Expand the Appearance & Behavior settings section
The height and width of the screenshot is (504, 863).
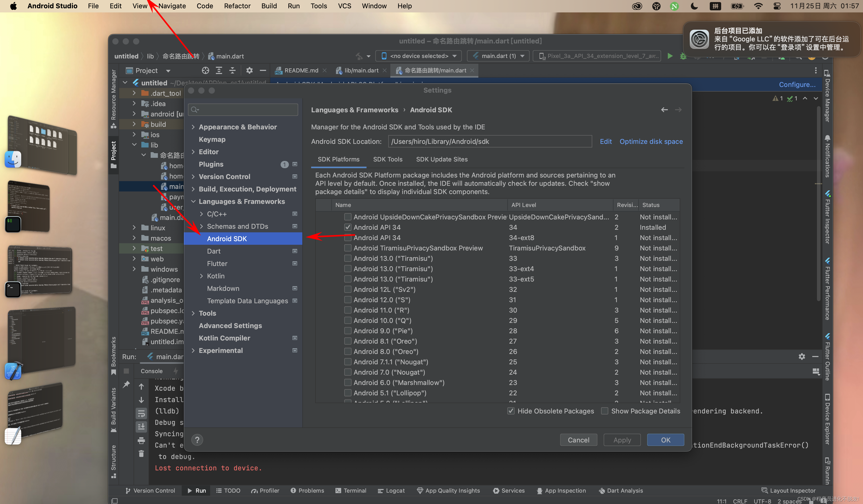coord(193,127)
